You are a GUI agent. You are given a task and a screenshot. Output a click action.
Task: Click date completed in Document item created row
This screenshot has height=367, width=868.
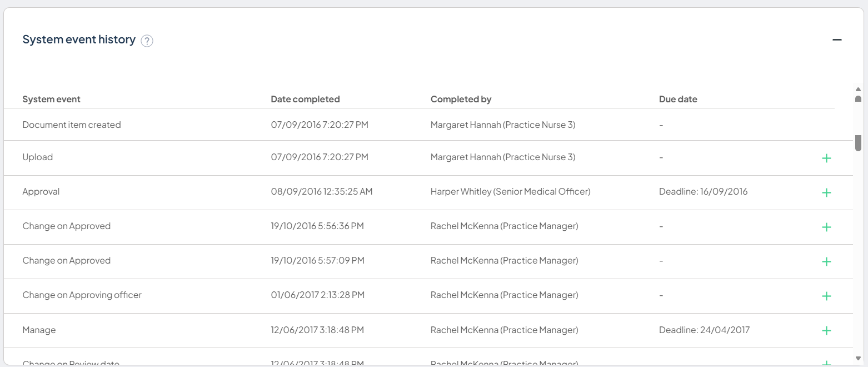(x=320, y=125)
